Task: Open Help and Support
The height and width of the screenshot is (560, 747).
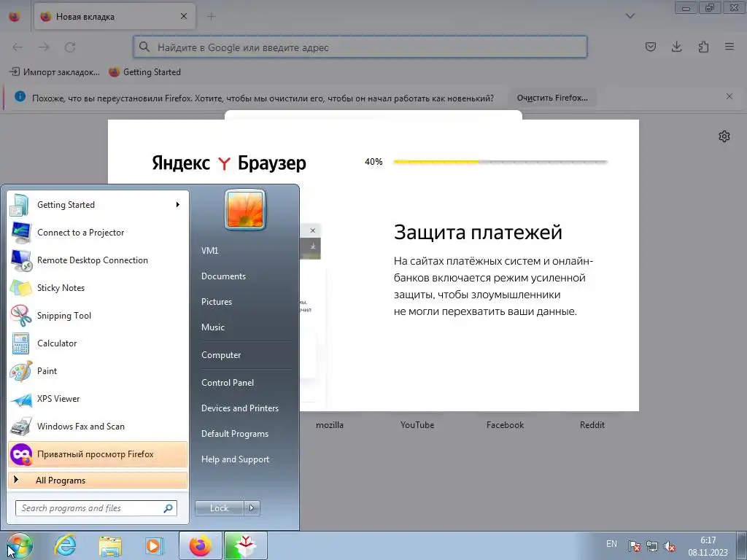Action: point(235,459)
